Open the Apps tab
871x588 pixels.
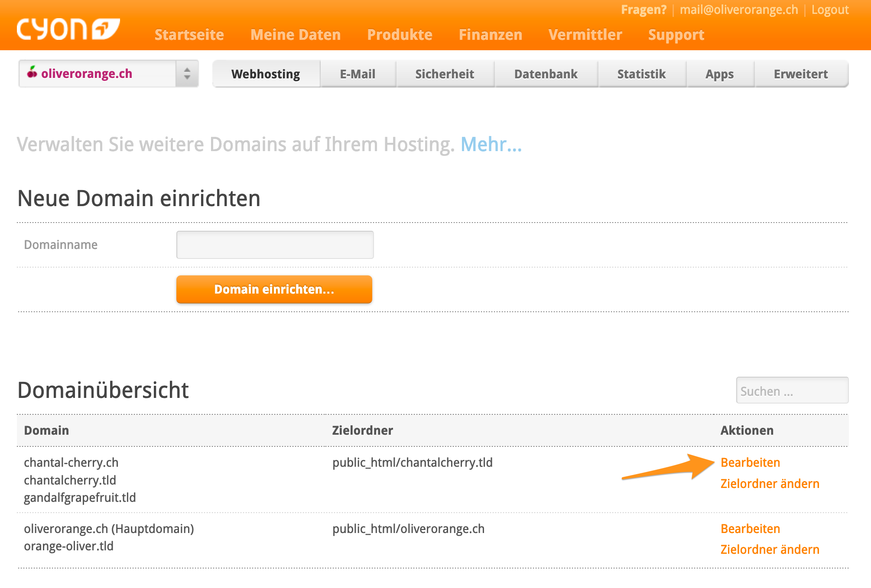(719, 74)
